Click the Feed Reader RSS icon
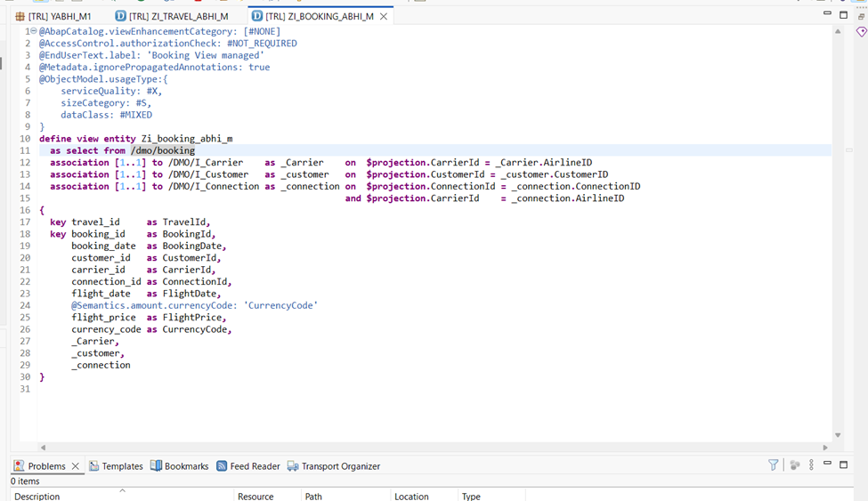This screenshot has width=868, height=501. pos(222,466)
